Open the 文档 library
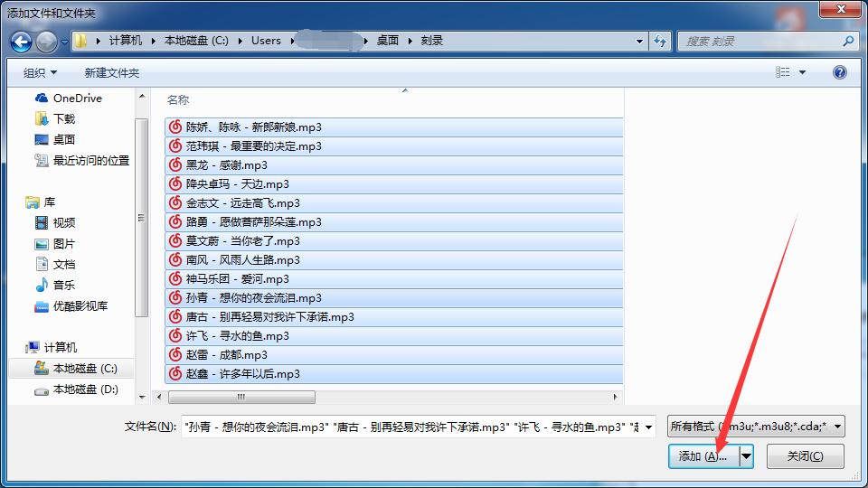The width and height of the screenshot is (868, 488). pos(55,265)
